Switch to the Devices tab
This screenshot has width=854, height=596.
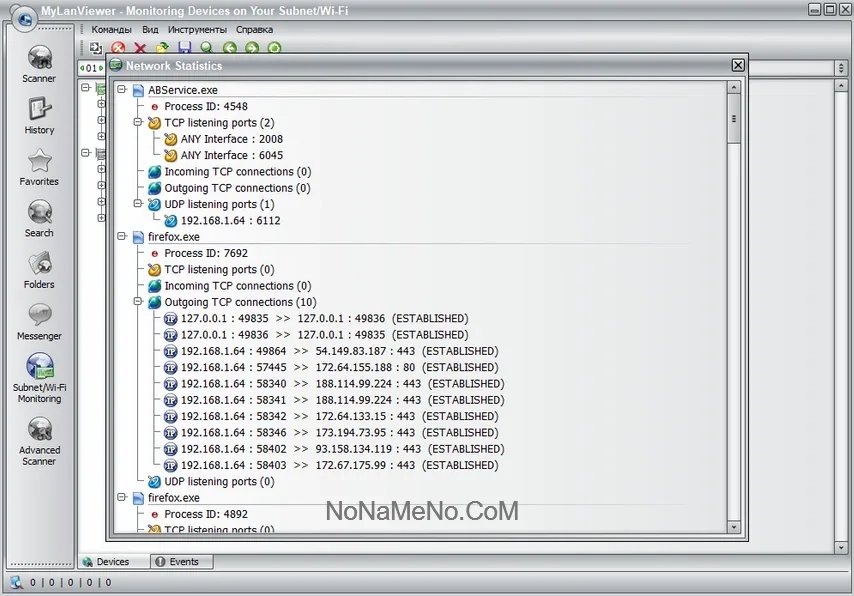click(112, 562)
